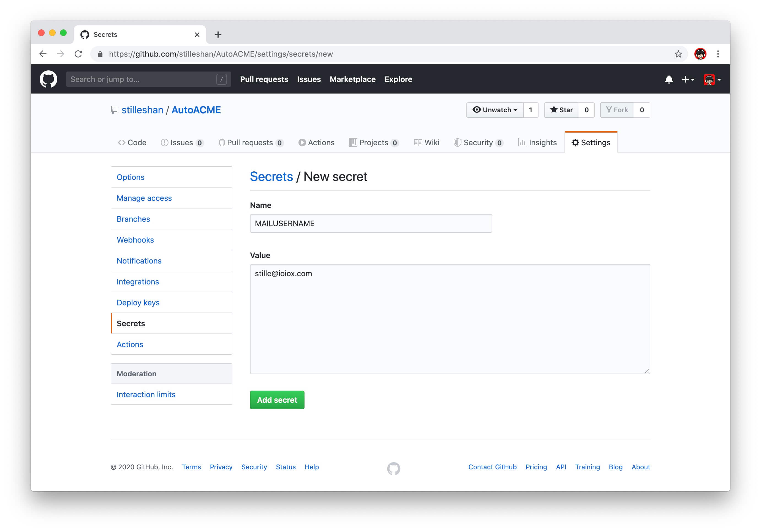Open Chrome profile avatar in toolbar
The image size is (761, 532).
[700, 54]
